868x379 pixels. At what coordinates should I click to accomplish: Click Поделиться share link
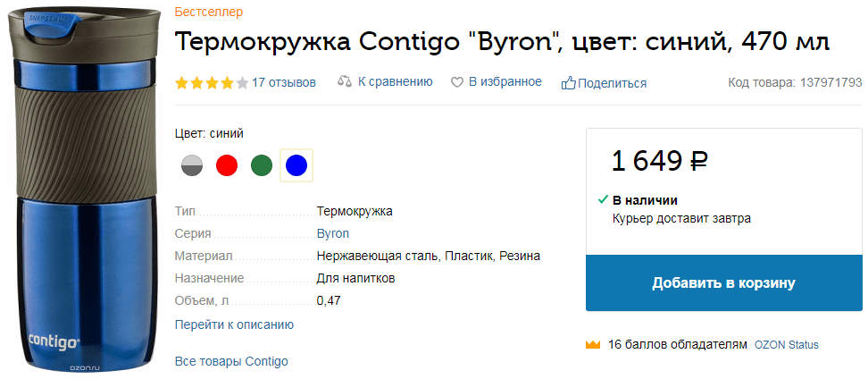(613, 84)
